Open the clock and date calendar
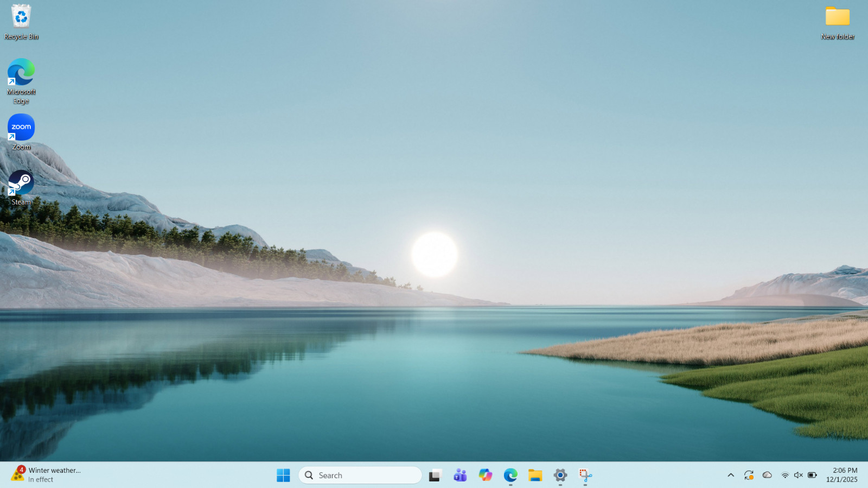This screenshot has height=488, width=868. 842,476
